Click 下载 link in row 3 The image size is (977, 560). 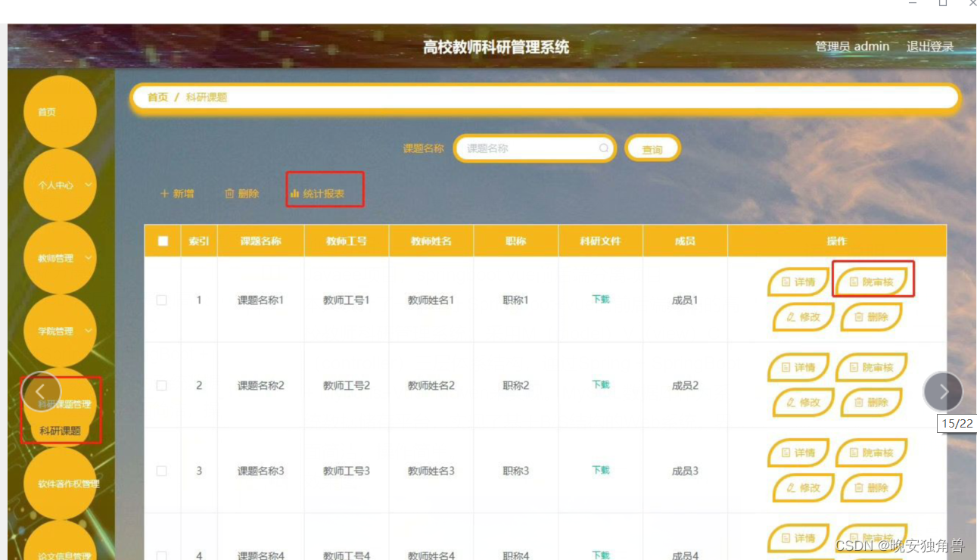pos(601,471)
